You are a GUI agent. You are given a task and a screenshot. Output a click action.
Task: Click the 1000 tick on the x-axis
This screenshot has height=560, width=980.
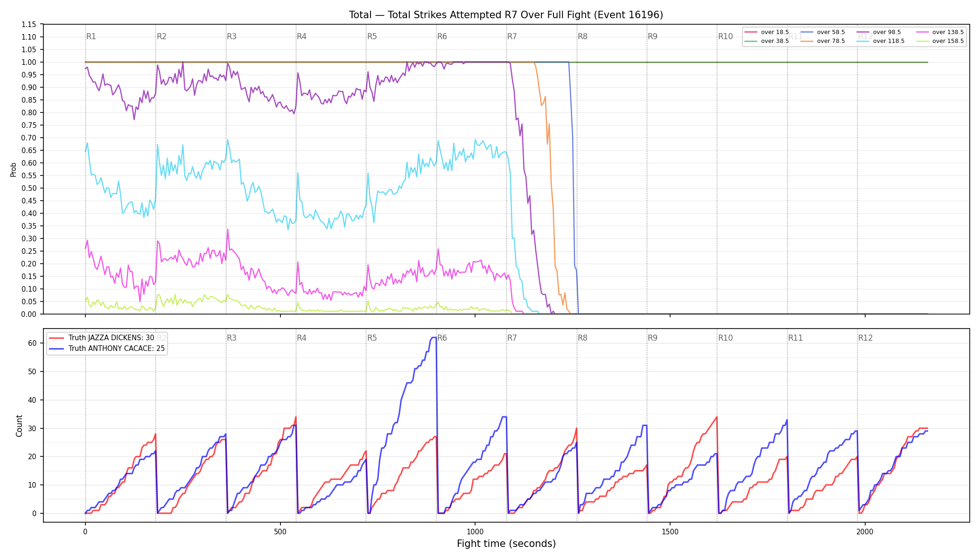coord(475,532)
